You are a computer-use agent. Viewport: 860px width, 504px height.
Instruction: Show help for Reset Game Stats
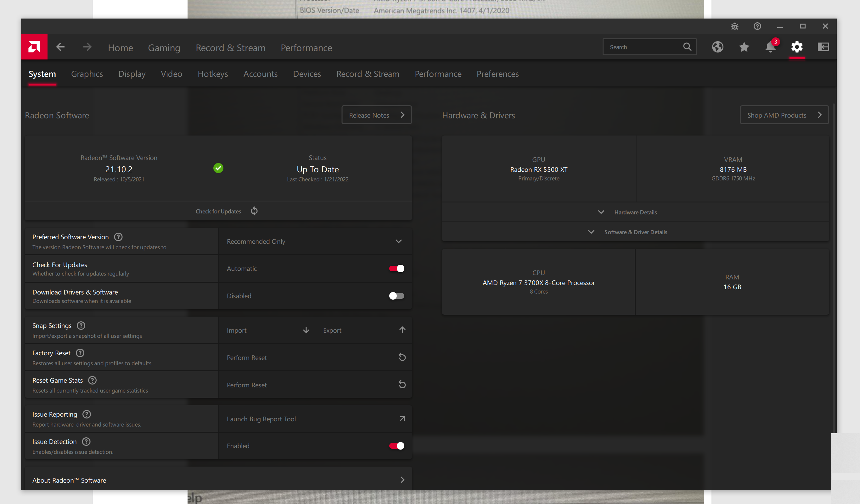click(92, 380)
